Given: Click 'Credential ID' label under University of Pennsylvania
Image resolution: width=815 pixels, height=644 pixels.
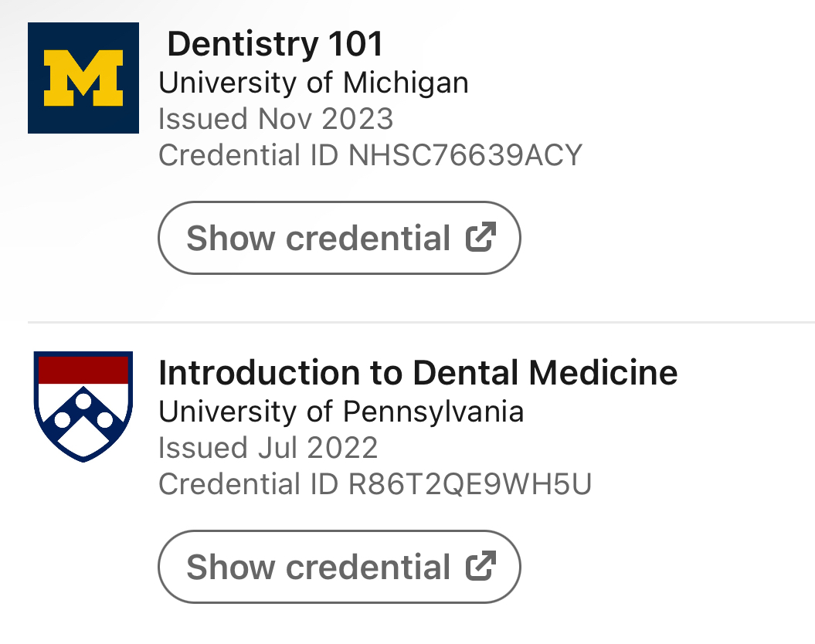Looking at the screenshot, I should [x=249, y=485].
